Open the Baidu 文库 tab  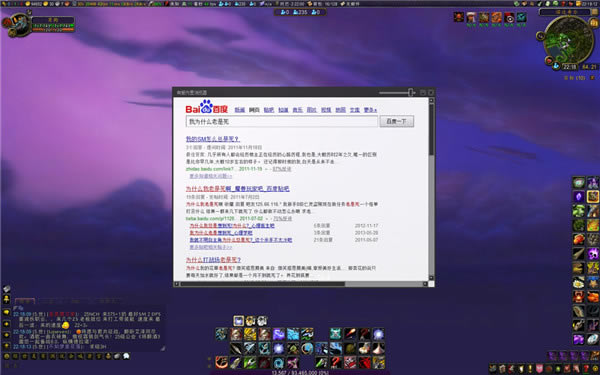355,110
